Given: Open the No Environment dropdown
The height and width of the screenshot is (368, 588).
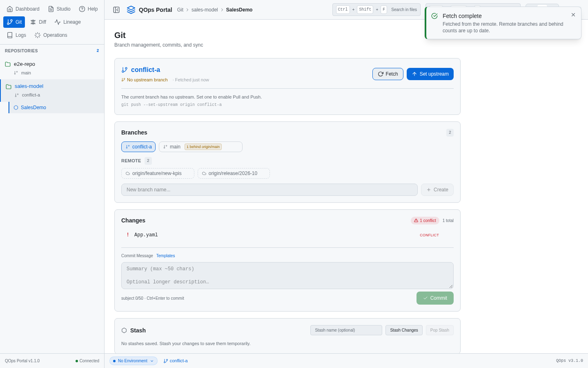Looking at the screenshot, I should point(134,361).
